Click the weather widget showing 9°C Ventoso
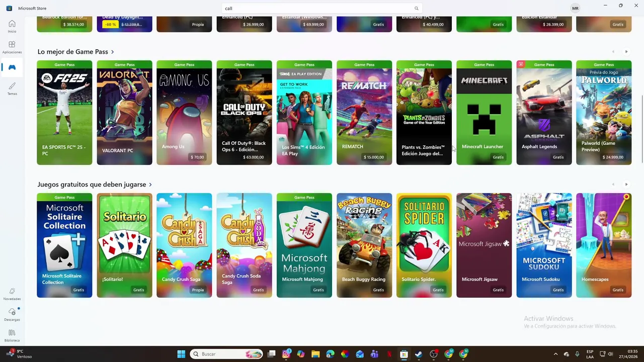Image resolution: width=644 pixels, height=362 pixels. pos(19,354)
